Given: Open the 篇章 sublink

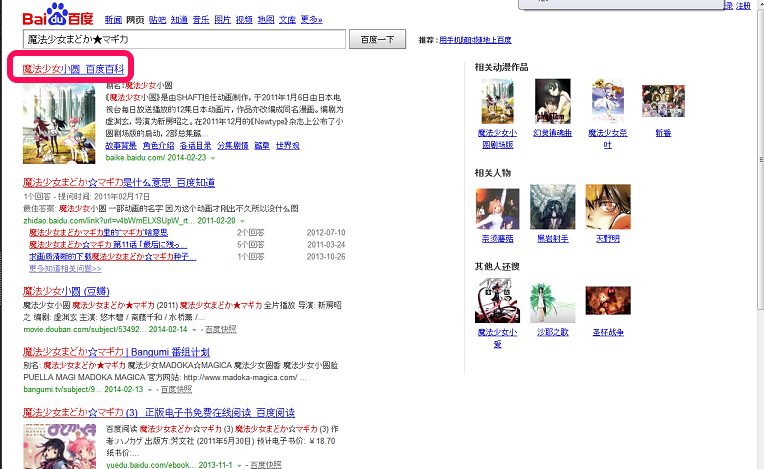Looking at the screenshot, I should [x=262, y=146].
